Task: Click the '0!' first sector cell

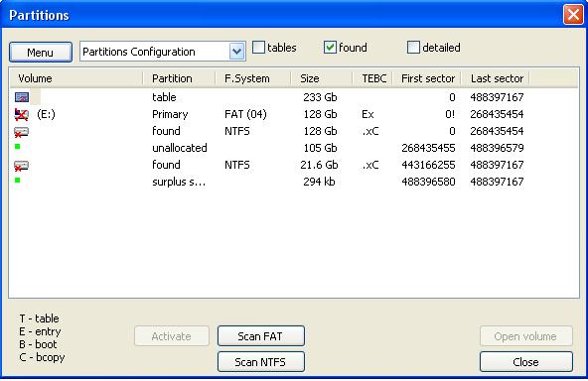Action: [x=450, y=114]
